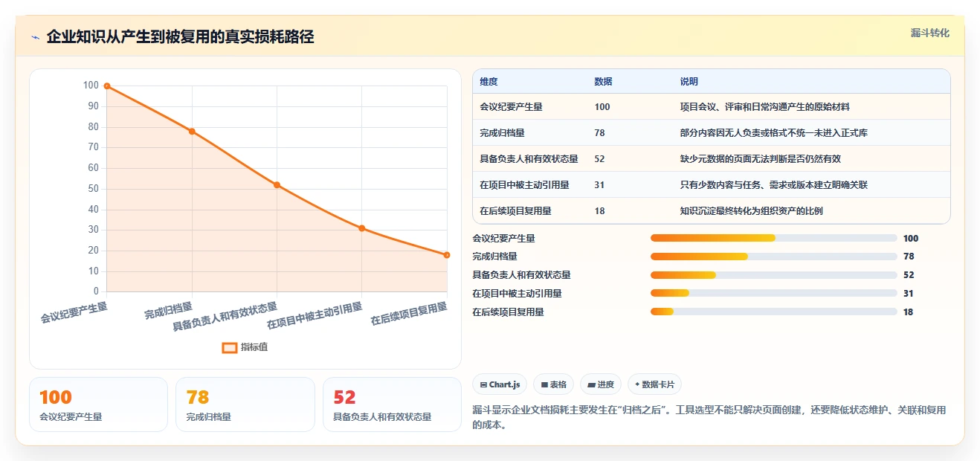Click the 在后续项目复用量 progress bar
The height and width of the screenshot is (461, 980).
(x=773, y=312)
